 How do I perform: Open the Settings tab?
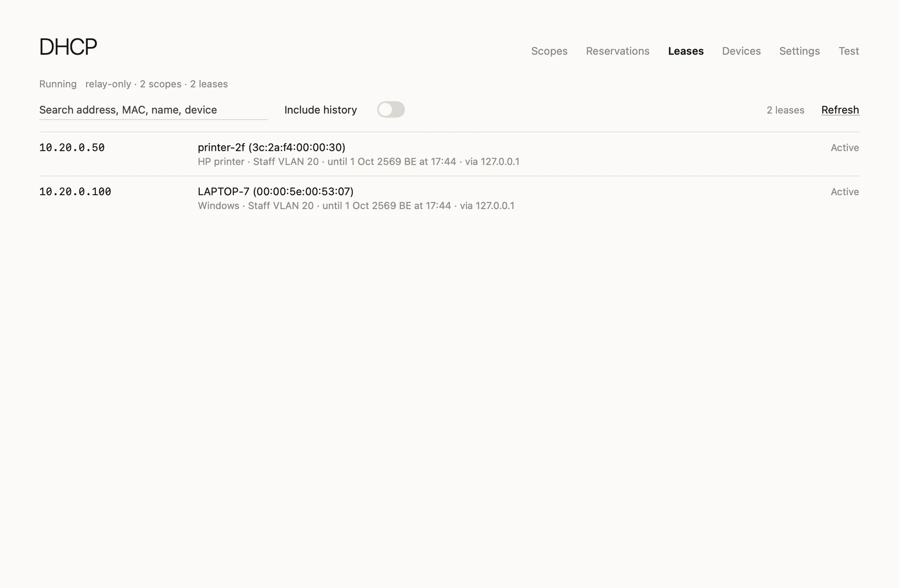pos(799,51)
